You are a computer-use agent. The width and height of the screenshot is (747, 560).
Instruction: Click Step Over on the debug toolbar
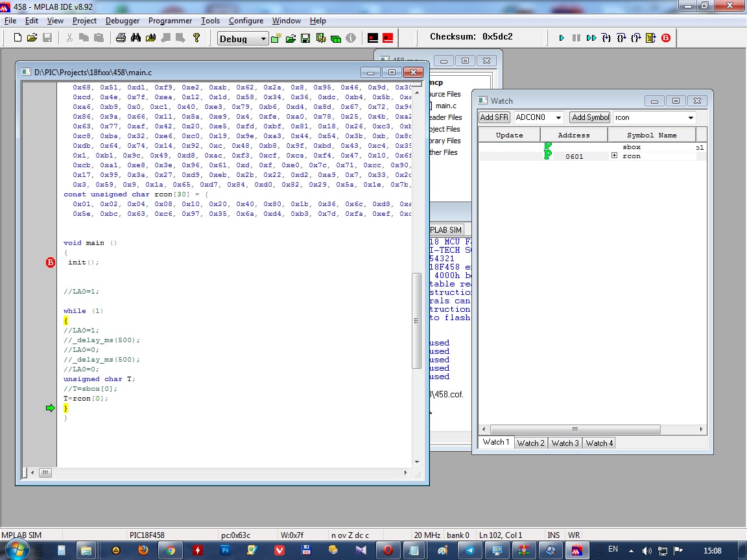[x=621, y=38]
